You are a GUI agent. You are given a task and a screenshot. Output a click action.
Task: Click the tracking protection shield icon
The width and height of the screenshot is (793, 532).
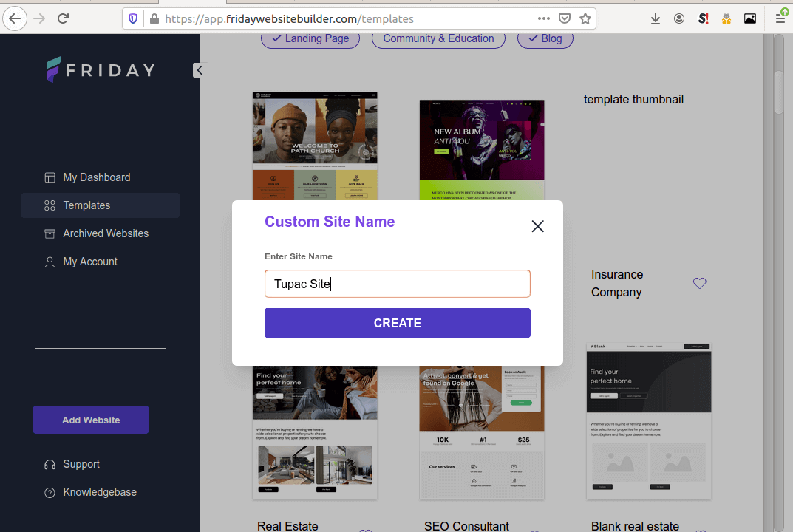pyautogui.click(x=132, y=18)
